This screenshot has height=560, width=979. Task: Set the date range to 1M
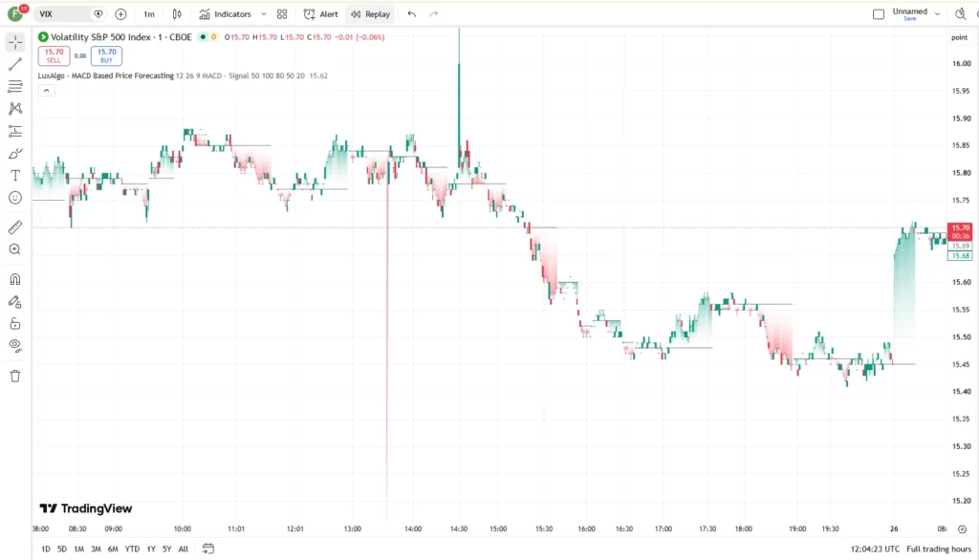click(78, 549)
